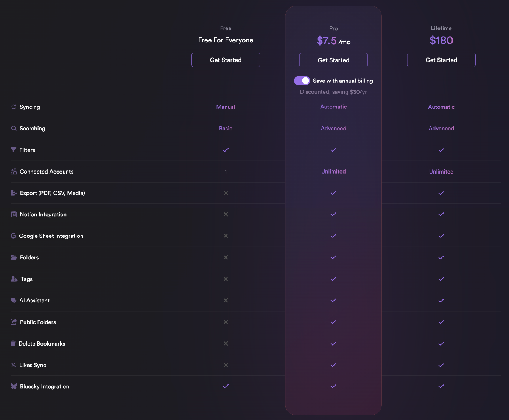Image resolution: width=509 pixels, height=420 pixels.
Task: Click the AI Assistant feature label
Action: click(x=34, y=301)
